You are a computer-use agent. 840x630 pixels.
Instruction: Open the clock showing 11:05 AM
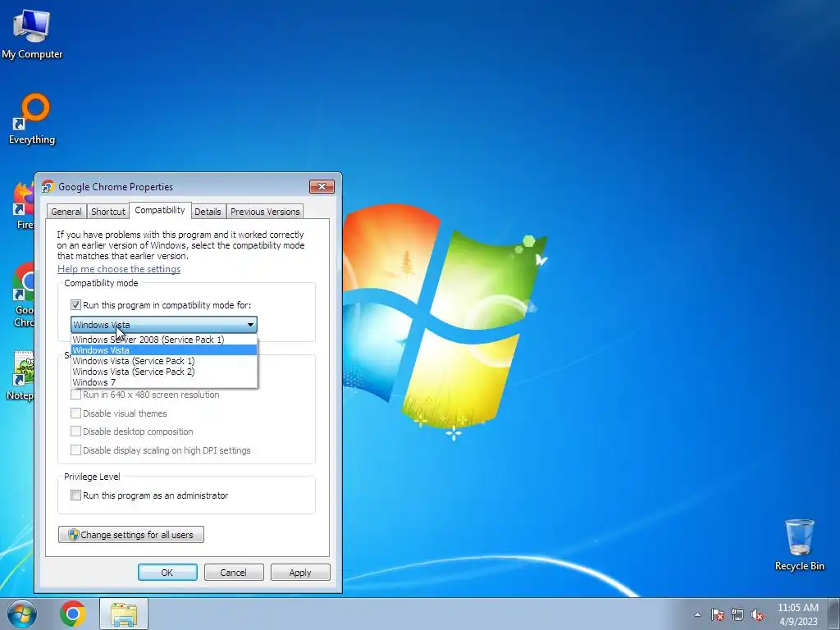797,614
